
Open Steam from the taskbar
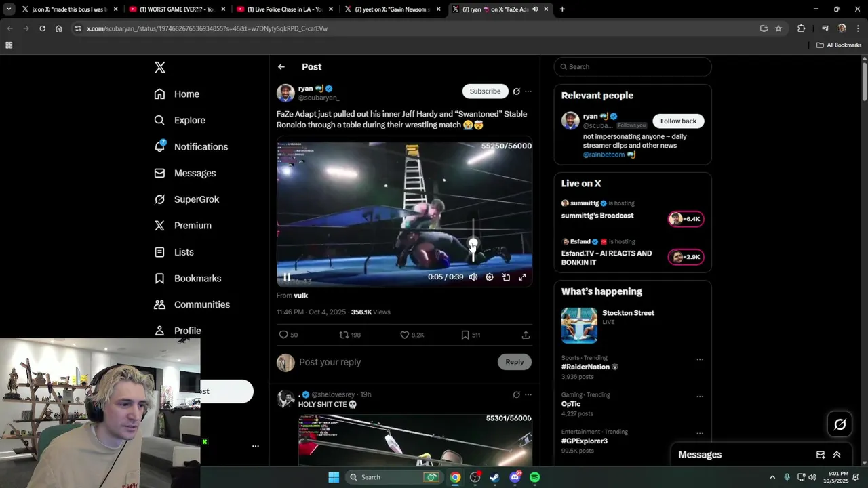[x=495, y=477]
